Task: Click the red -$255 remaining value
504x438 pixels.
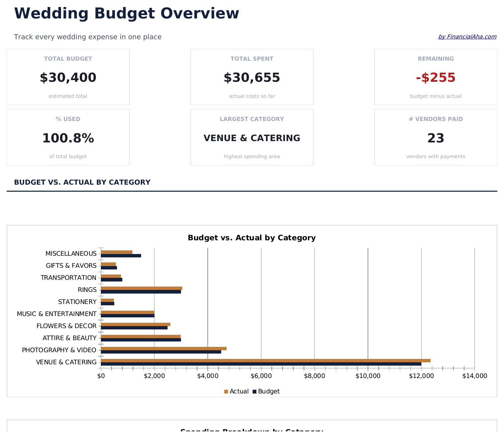Action: [x=435, y=77]
